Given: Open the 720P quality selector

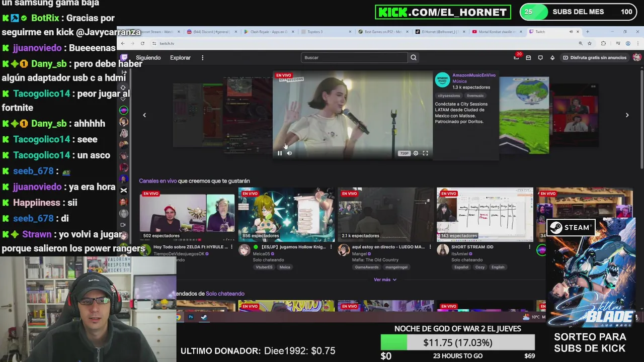Looking at the screenshot, I should click(x=404, y=153).
